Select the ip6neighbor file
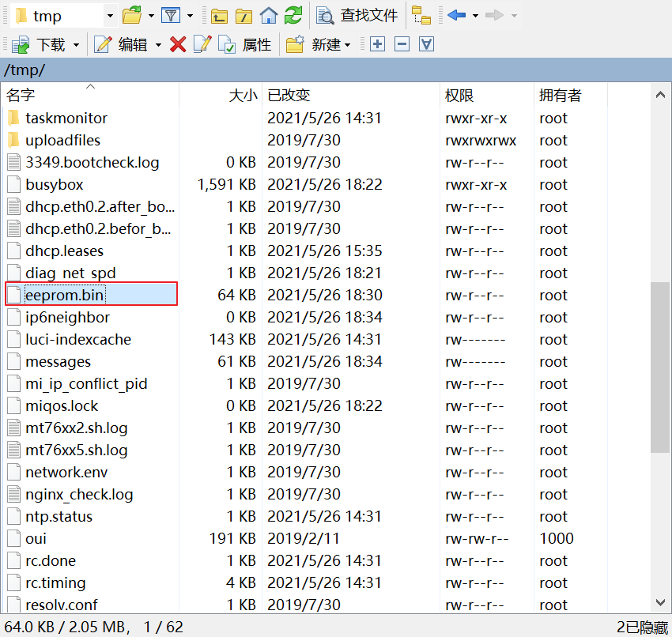 tap(67, 318)
